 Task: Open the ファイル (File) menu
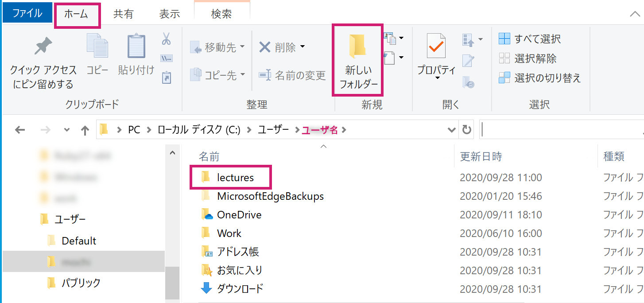(x=27, y=13)
